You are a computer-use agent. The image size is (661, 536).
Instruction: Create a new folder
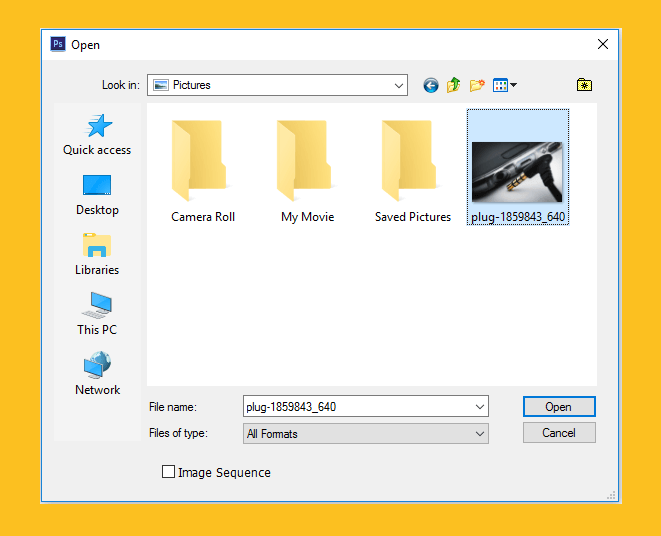(477, 85)
